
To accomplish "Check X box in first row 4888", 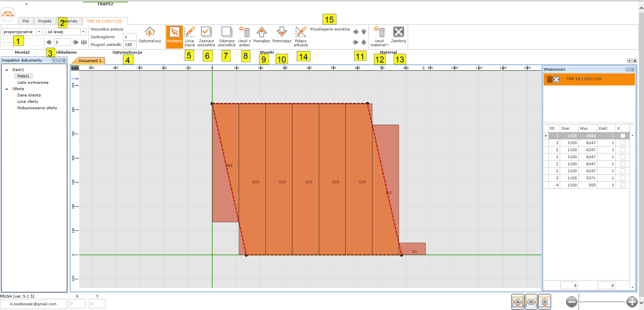I will [x=623, y=136].
